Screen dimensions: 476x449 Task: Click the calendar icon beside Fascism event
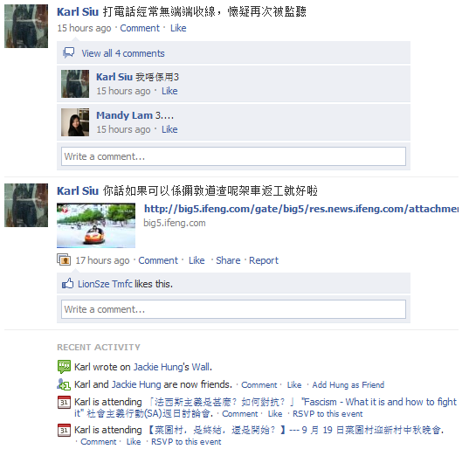pos(64,402)
